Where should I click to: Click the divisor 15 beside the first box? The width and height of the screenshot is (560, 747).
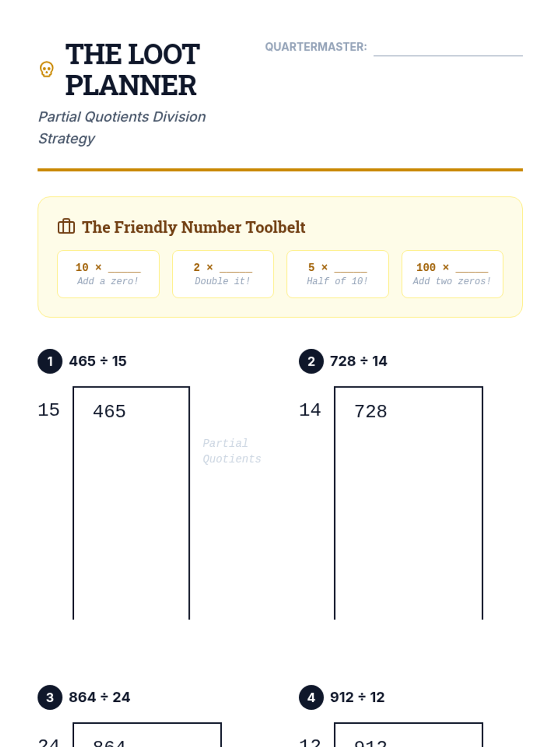49,410
